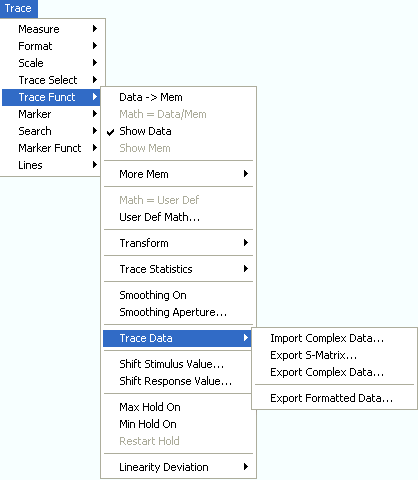Open the Format submenu
The image size is (418, 480).
point(52,46)
